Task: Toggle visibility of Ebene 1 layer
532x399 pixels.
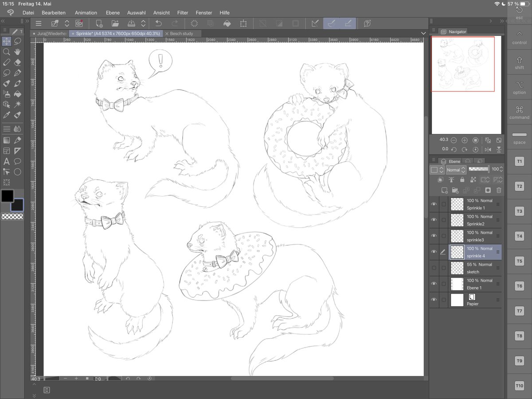Action: pos(434,284)
